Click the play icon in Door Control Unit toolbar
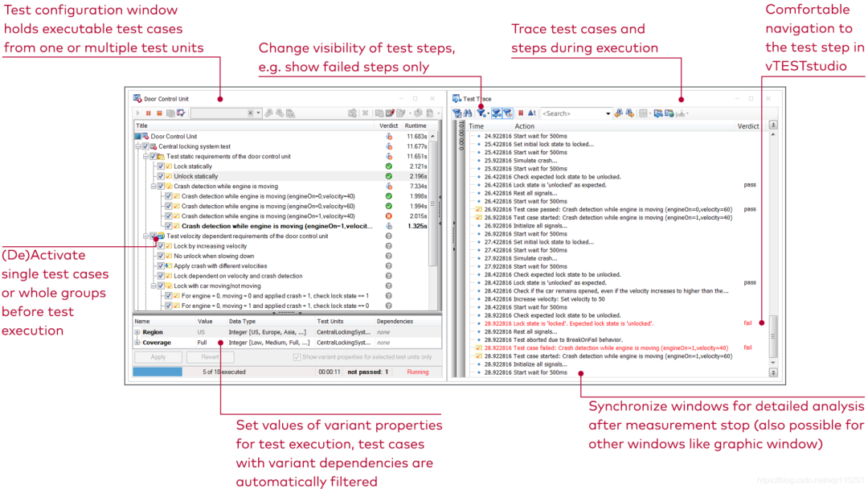The height and width of the screenshot is (489, 868). click(x=138, y=113)
